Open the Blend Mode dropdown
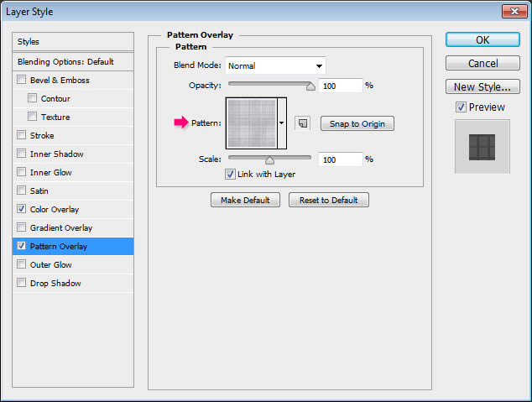 click(275, 65)
